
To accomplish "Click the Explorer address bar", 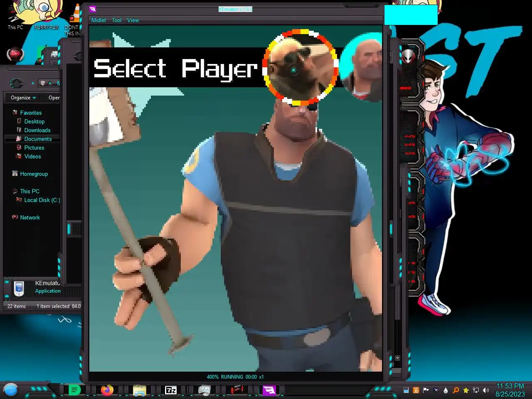I will click(x=49, y=83).
